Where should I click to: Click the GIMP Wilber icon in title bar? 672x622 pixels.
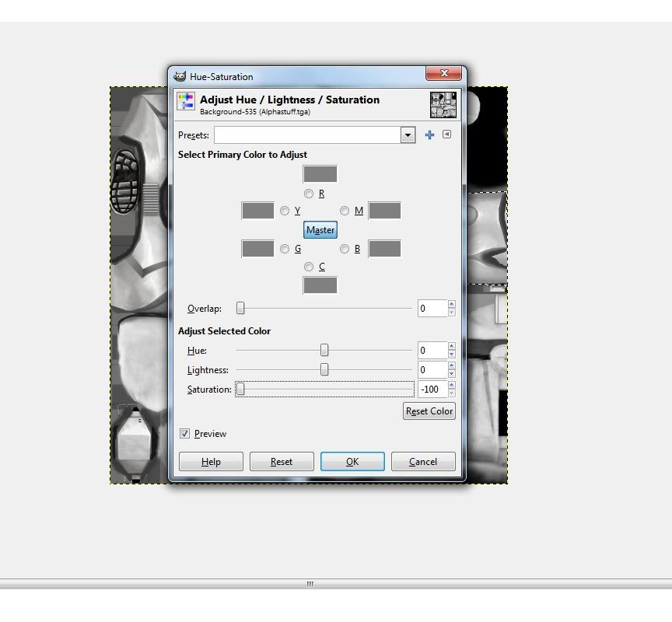coord(180,76)
